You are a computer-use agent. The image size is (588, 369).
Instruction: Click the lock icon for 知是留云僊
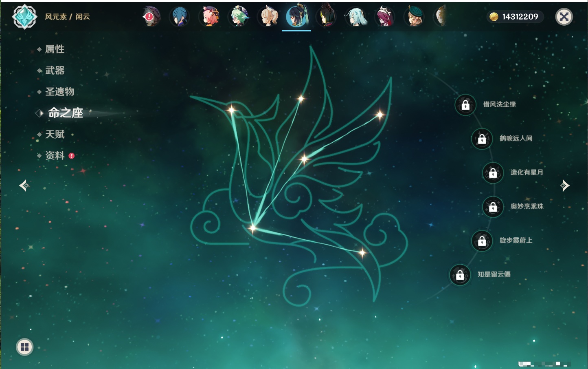point(460,275)
